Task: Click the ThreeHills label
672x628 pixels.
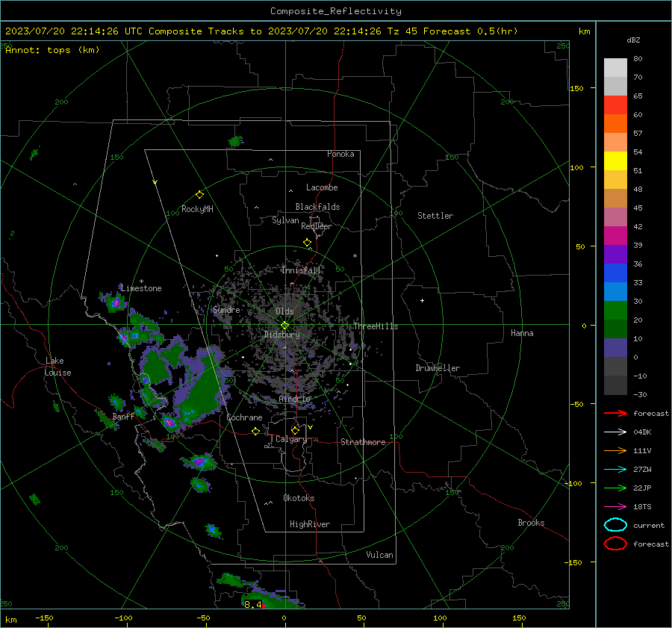Action: tap(376, 326)
